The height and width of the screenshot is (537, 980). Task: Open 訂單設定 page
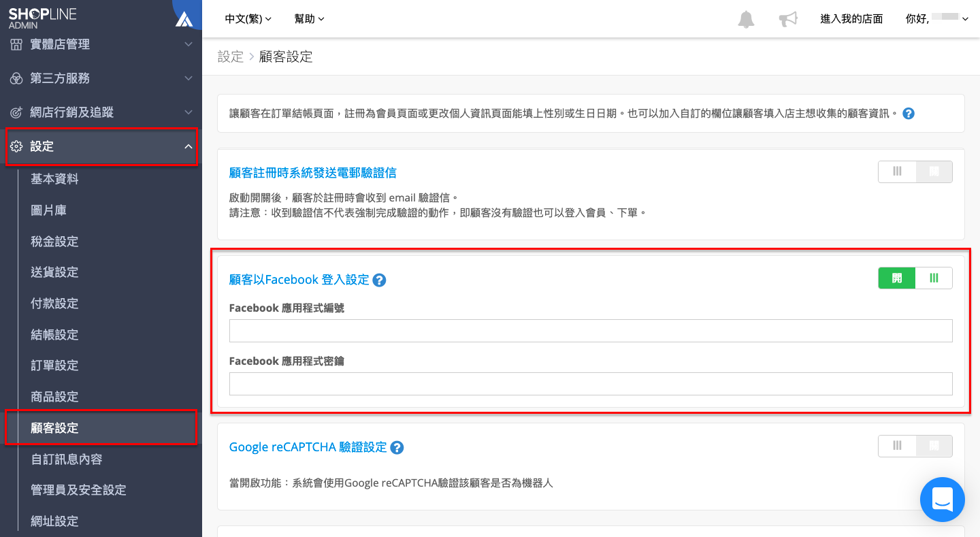(x=54, y=365)
